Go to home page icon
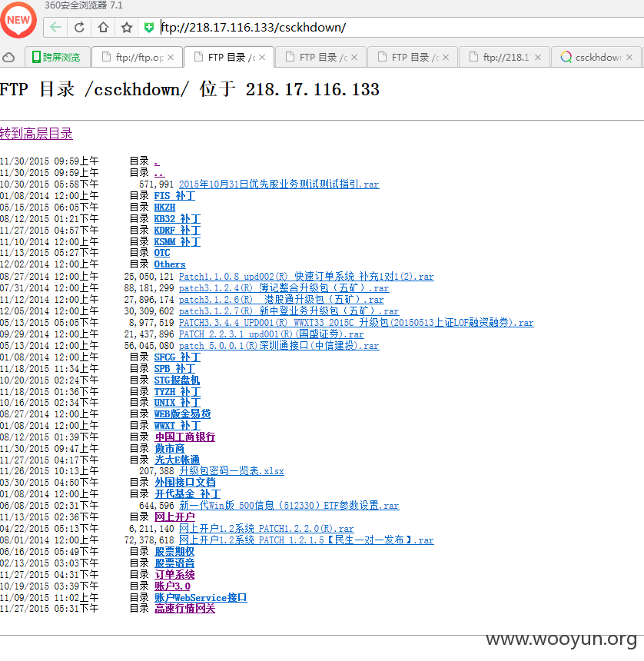Screen dimensions: 644x661 pos(103,28)
